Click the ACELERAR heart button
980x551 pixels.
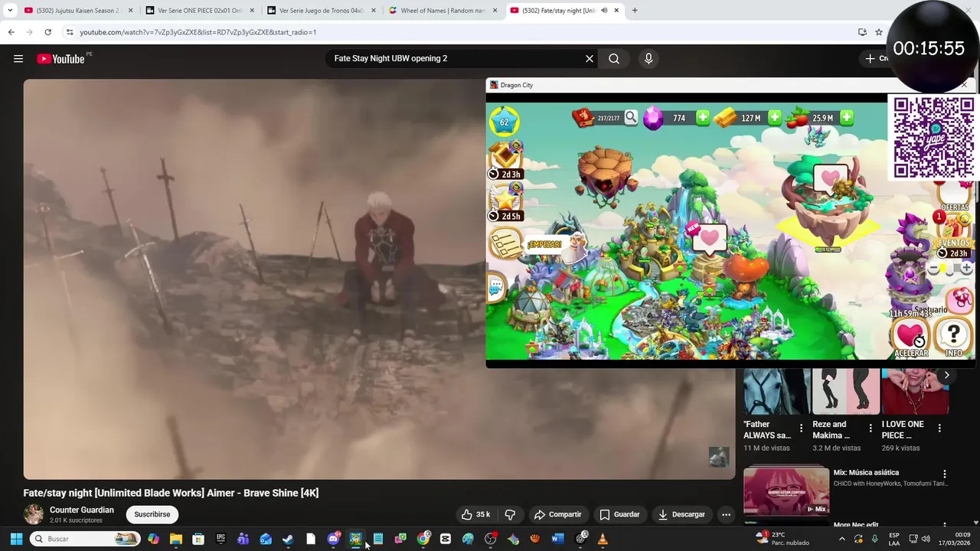click(911, 337)
